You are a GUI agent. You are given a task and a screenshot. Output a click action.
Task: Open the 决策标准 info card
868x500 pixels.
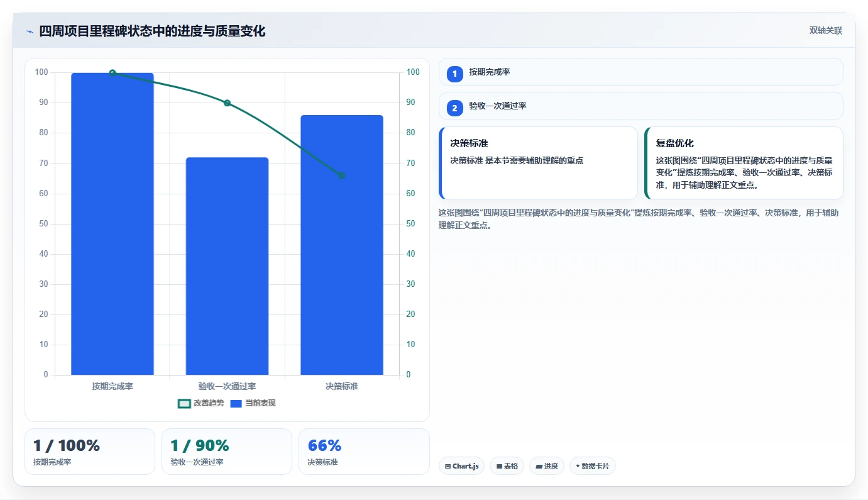coord(538,163)
